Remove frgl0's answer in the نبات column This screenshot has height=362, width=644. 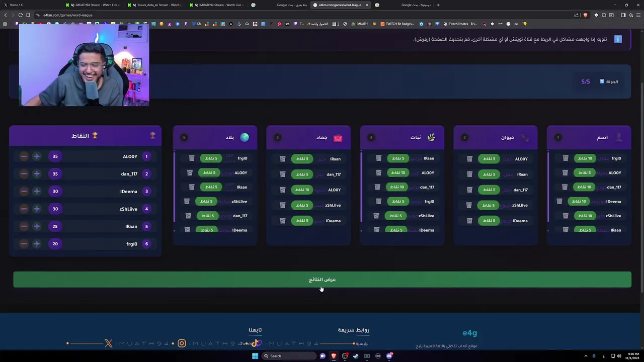click(x=378, y=202)
